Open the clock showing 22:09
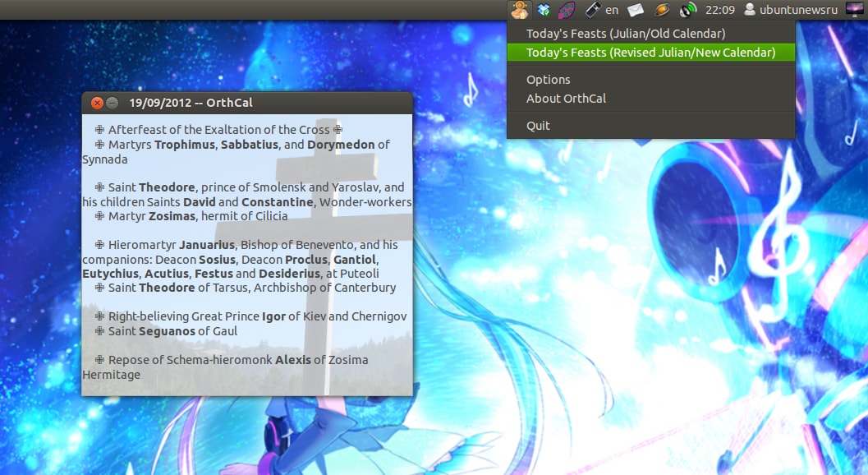 (x=719, y=9)
